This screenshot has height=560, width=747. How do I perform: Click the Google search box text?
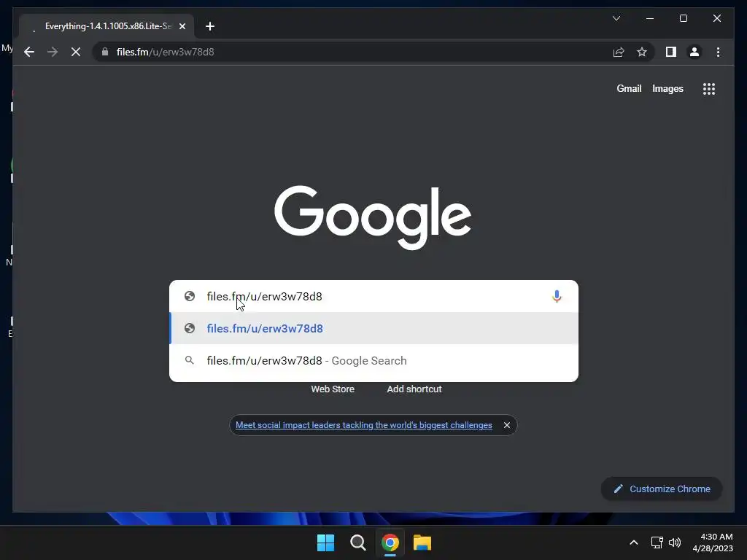(x=264, y=296)
